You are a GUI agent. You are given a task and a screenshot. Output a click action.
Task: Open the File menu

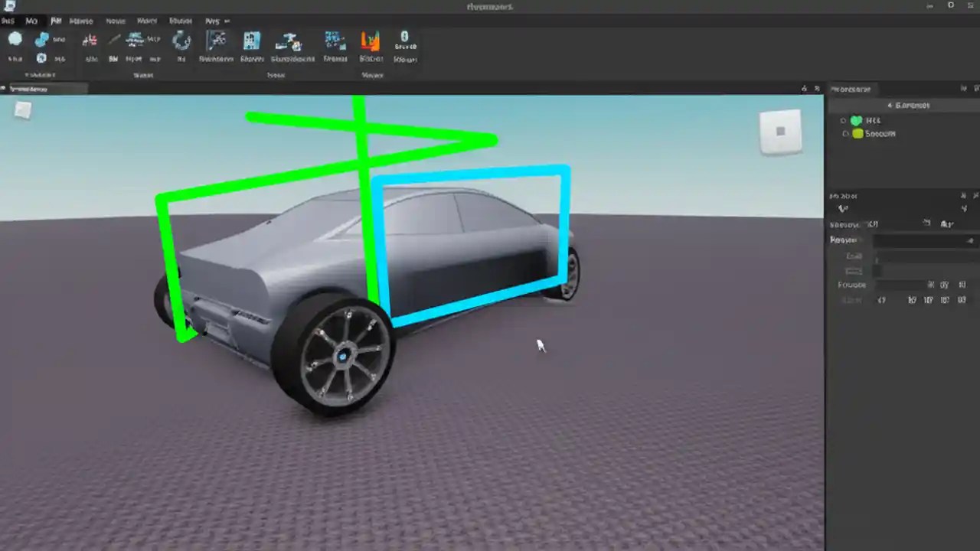9,21
